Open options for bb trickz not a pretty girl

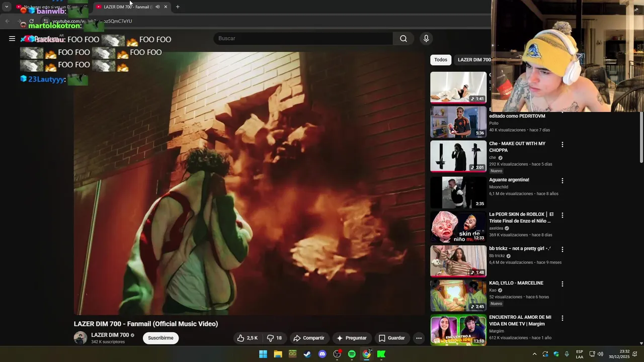562,249
